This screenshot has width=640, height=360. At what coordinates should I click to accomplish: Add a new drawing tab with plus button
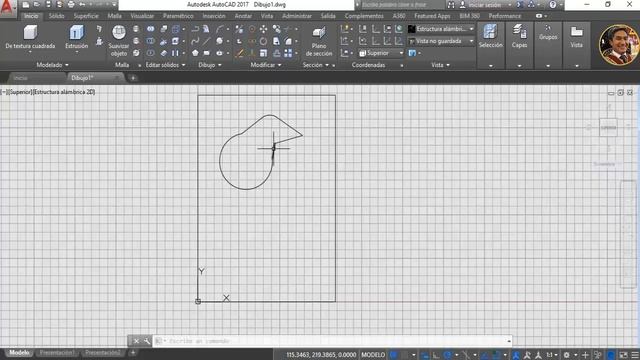click(133, 78)
